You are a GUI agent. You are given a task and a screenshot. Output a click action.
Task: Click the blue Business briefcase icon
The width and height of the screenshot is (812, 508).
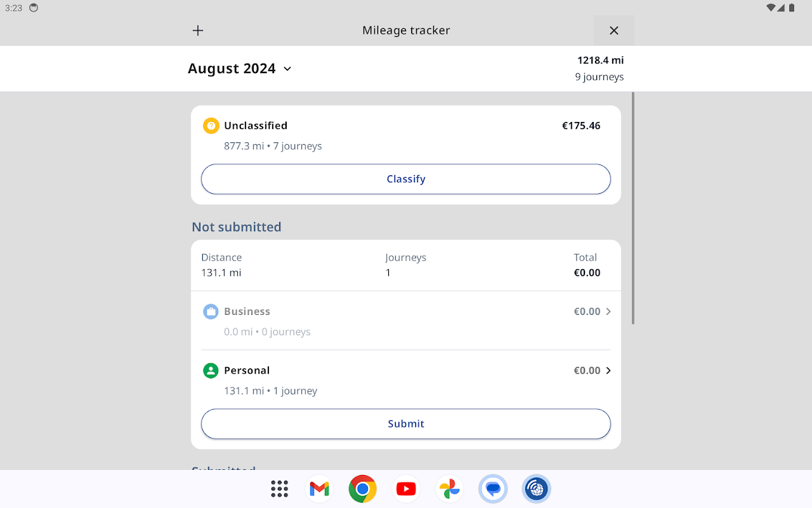[211, 312]
